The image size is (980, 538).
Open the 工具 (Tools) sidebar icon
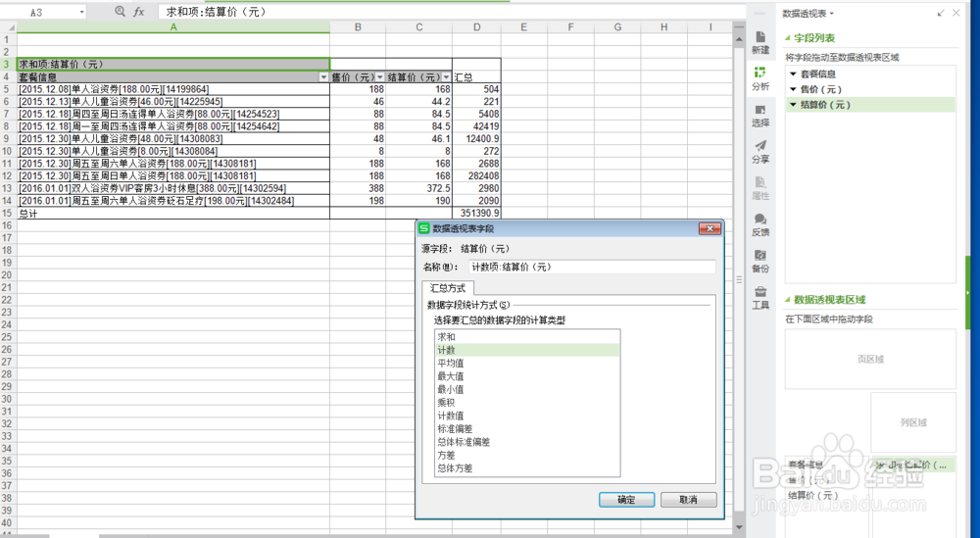pos(760,298)
